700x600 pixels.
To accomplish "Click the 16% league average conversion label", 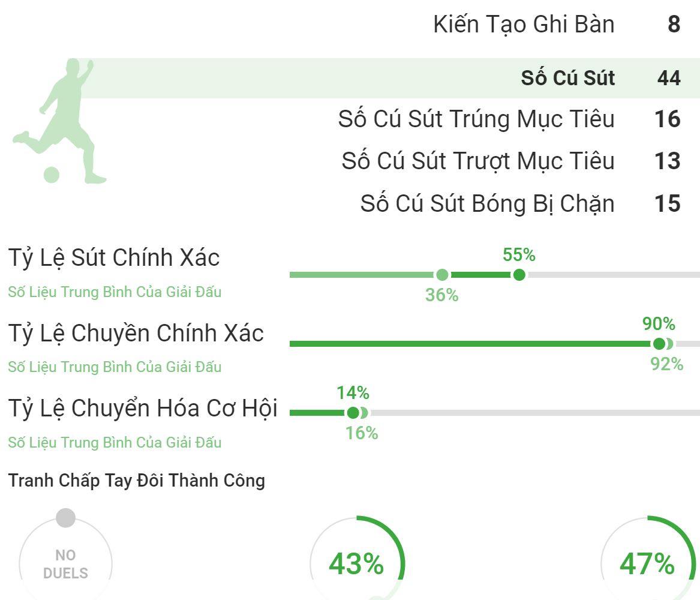I will coord(362,433).
